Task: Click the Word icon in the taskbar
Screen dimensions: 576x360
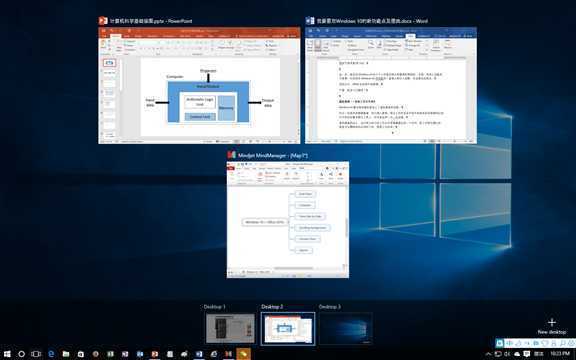Action: (199, 354)
